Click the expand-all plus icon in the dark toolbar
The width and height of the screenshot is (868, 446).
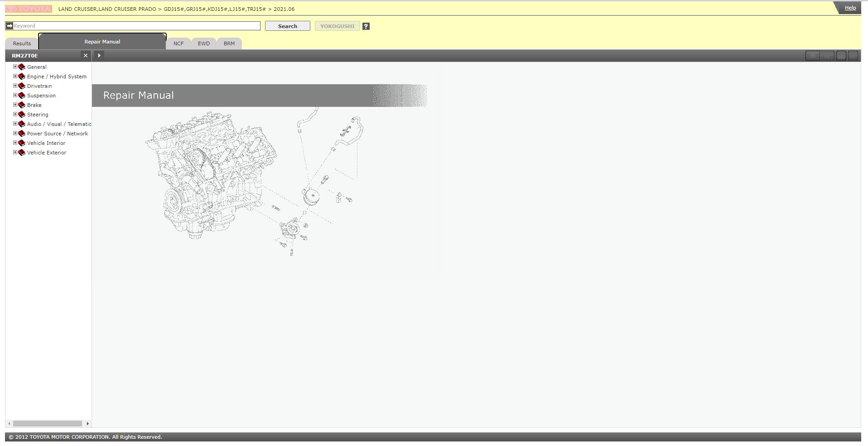[813, 56]
